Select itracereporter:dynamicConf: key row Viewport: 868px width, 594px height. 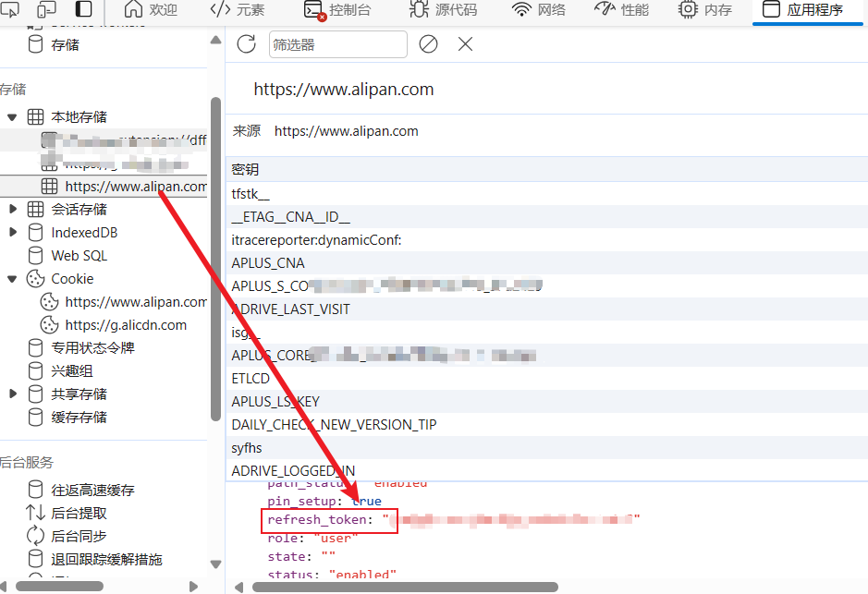pos(546,240)
